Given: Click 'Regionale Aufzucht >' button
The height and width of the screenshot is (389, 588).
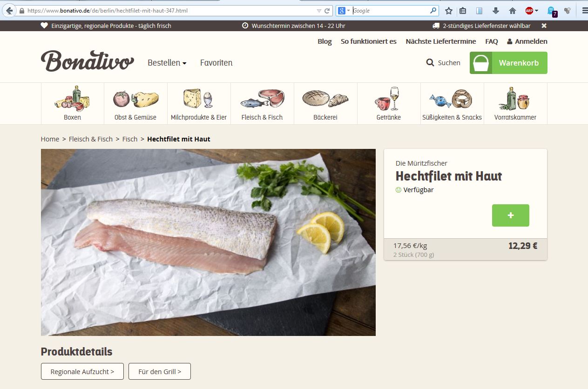Looking at the screenshot, I should (x=82, y=371).
